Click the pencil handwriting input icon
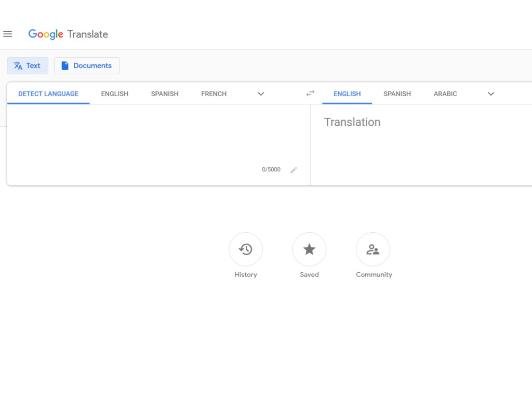 pos(294,170)
